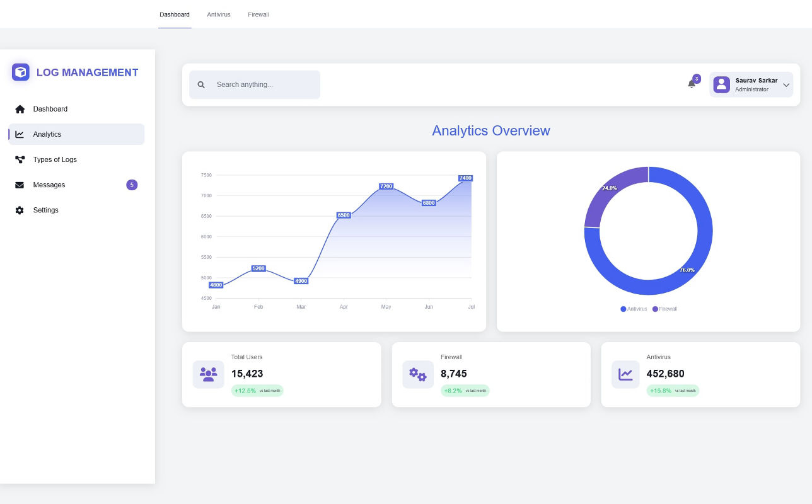The height and width of the screenshot is (504, 812).
Task: Click the Messages envelope icon
Action: 20,185
